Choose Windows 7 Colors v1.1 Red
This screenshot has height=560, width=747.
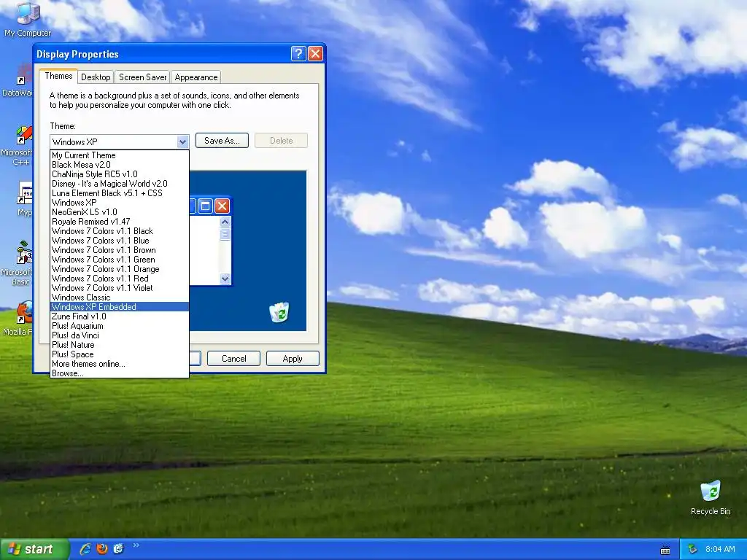coord(120,279)
